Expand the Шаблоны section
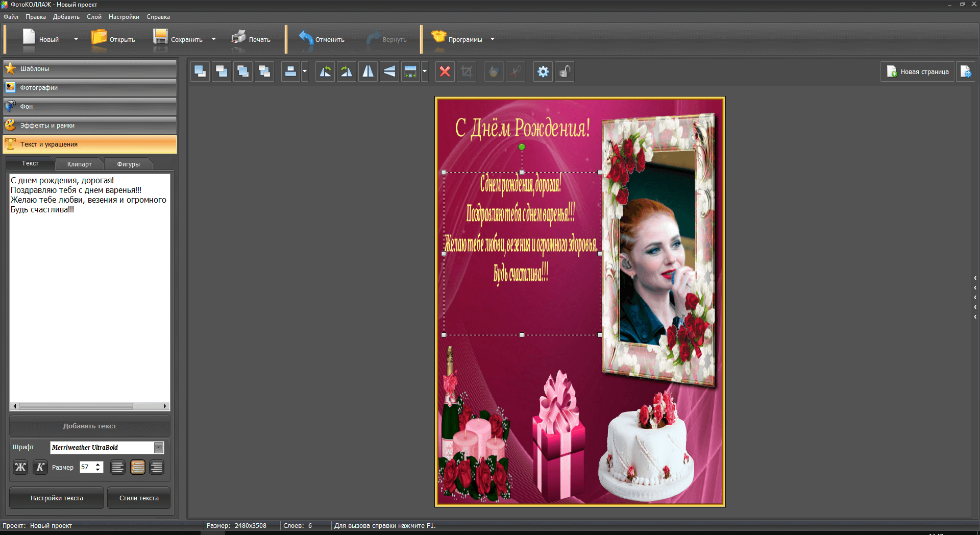980x535 pixels. (x=90, y=69)
